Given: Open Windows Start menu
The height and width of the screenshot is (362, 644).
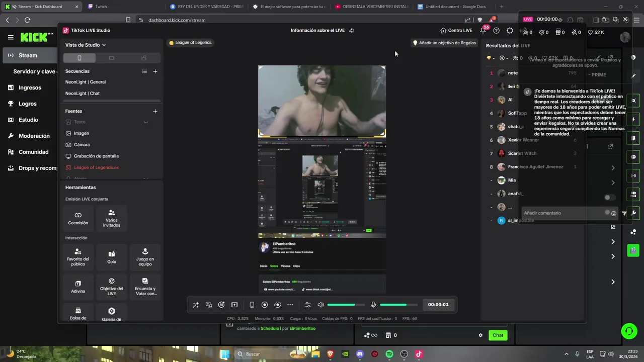Looking at the screenshot, I should 225,354.
